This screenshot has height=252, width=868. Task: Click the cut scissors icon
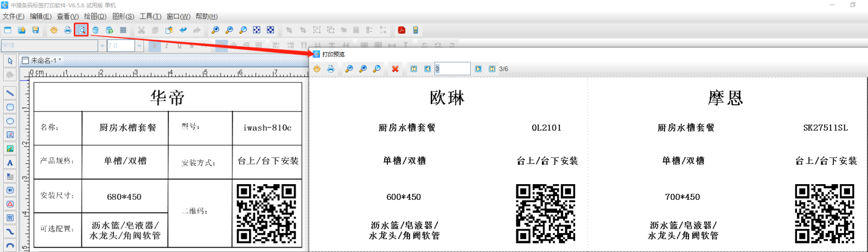click(141, 30)
